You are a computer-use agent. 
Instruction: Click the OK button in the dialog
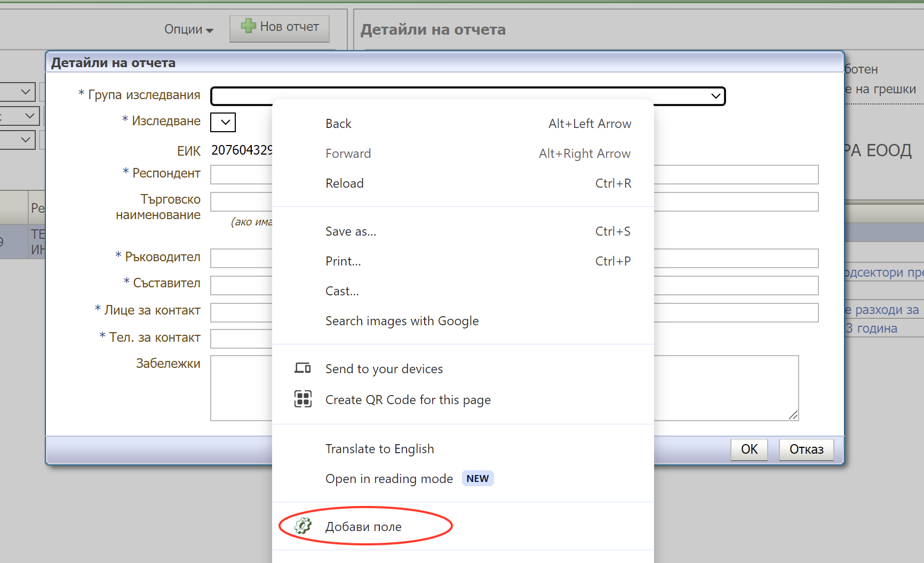(749, 449)
